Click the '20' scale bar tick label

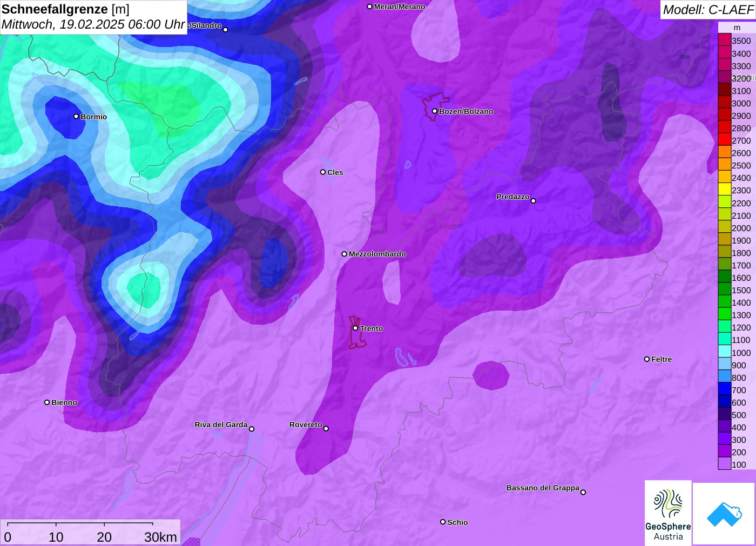104,537
